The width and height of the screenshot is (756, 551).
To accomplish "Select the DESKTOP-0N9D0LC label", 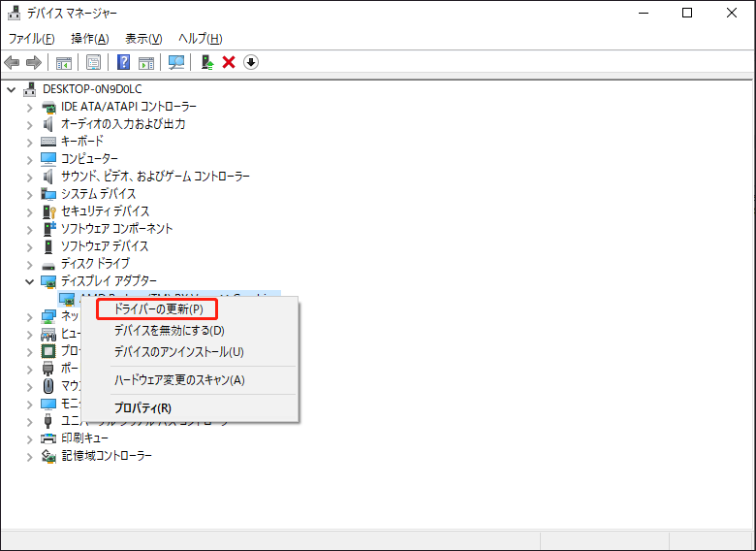I will tap(92, 89).
